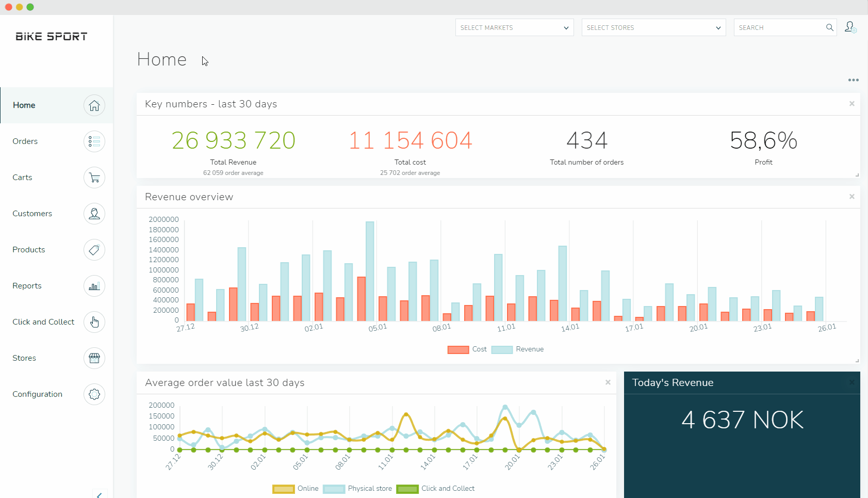The width and height of the screenshot is (868, 498).
Task: Click the tallest revenue bar near 05.01
Action: point(370,271)
